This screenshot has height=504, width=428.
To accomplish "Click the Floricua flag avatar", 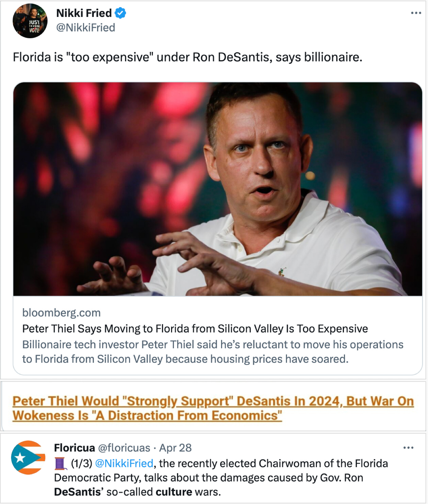I will point(28,457).
